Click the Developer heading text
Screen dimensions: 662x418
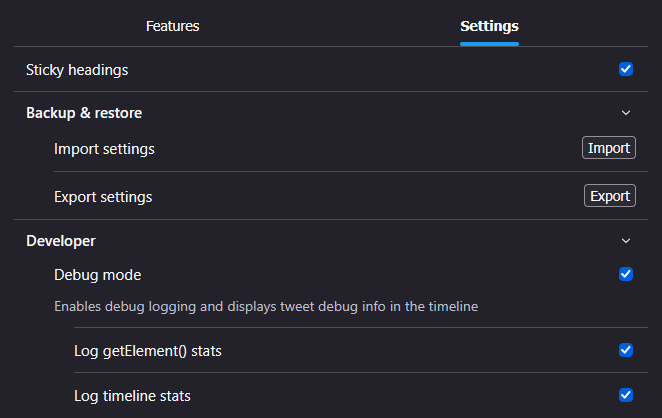[x=61, y=241]
